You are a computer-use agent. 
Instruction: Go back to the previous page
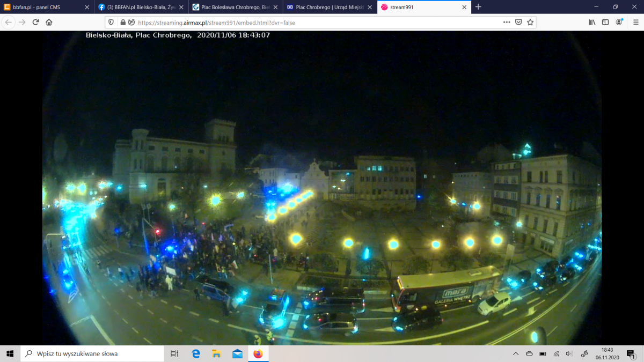point(8,23)
